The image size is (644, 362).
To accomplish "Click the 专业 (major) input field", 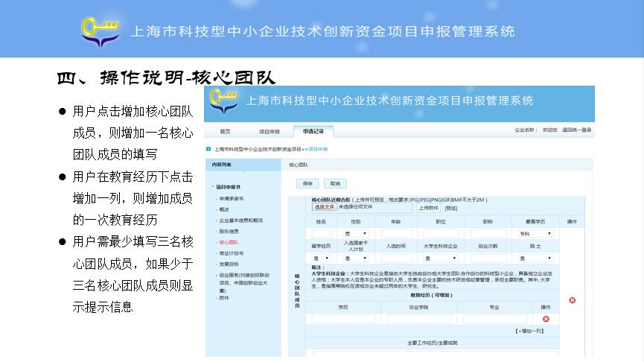I will [495, 319].
